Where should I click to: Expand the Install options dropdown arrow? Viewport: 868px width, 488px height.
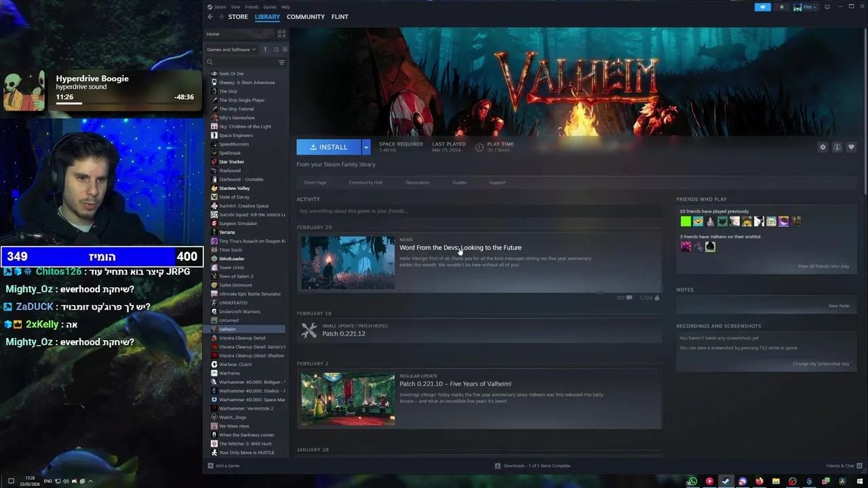[366, 147]
